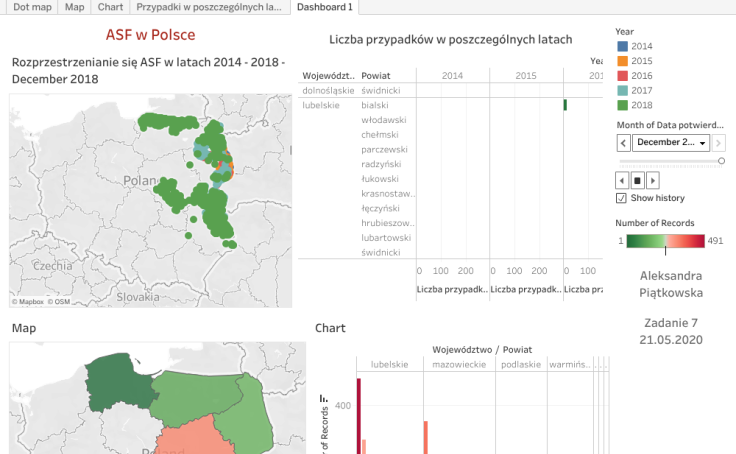This screenshot has height=454, width=736.
Task: Play the animation backward
Action: click(622, 180)
